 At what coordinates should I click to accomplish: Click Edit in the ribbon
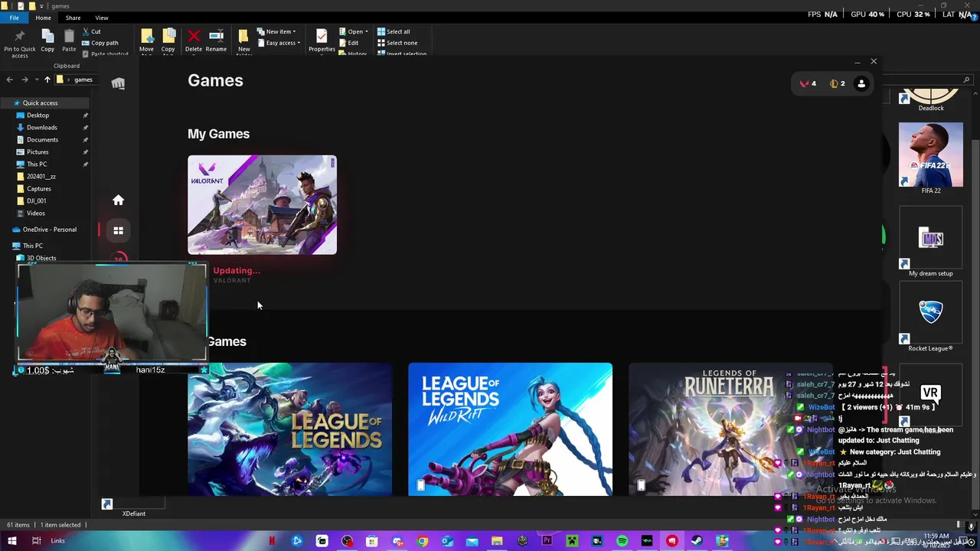[348, 43]
